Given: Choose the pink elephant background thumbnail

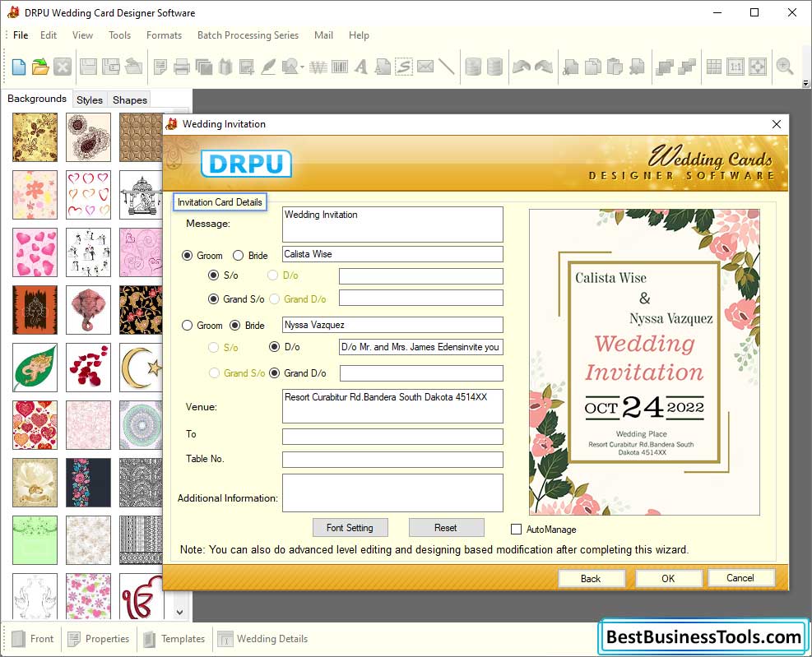Looking at the screenshot, I should tap(89, 310).
